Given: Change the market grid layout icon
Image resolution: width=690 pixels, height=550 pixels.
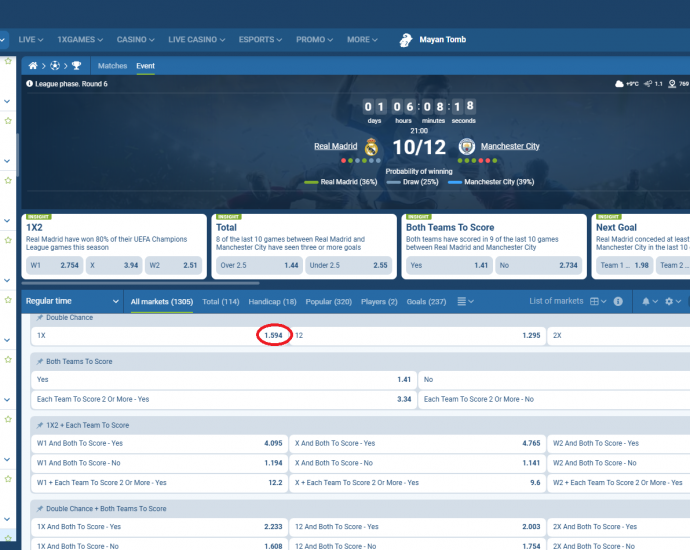Looking at the screenshot, I should [x=595, y=301].
